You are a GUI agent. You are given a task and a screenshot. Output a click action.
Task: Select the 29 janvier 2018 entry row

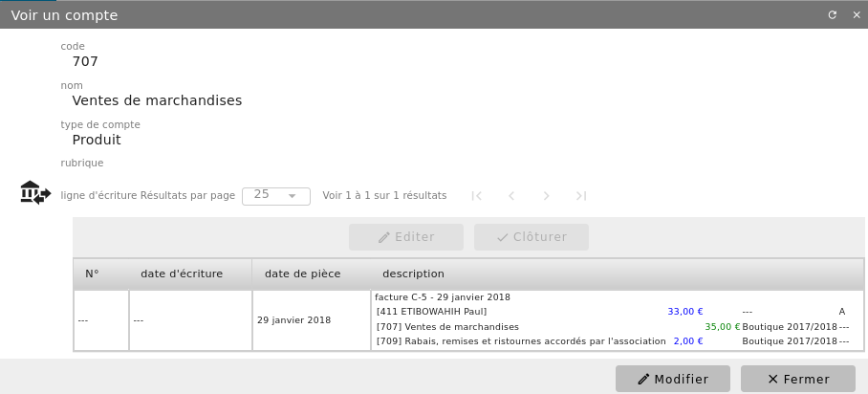point(468,320)
